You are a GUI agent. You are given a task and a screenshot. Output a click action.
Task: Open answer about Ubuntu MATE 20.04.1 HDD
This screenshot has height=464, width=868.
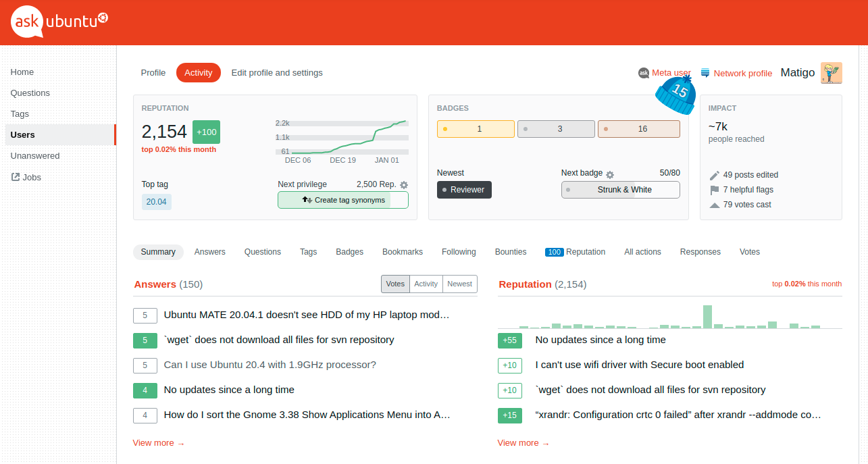click(x=307, y=315)
